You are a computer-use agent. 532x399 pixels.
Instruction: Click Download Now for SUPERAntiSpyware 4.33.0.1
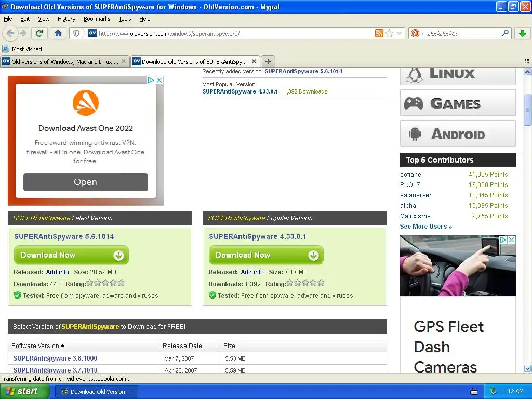(266, 255)
